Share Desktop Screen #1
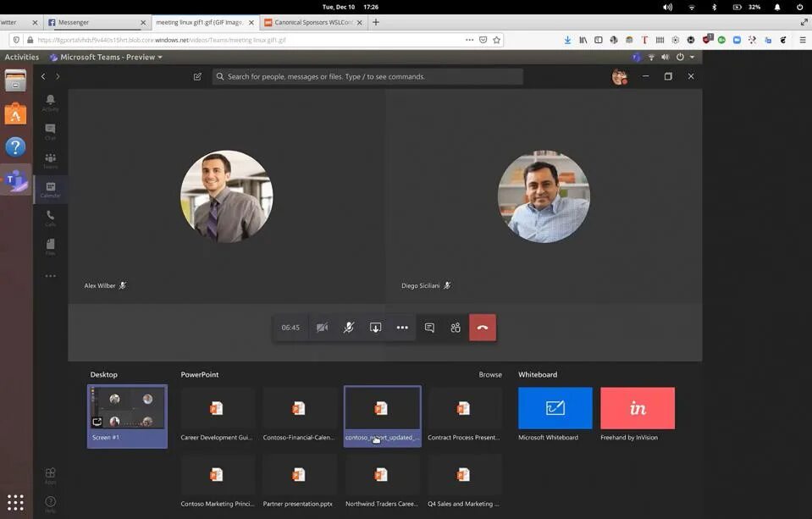 pos(127,416)
